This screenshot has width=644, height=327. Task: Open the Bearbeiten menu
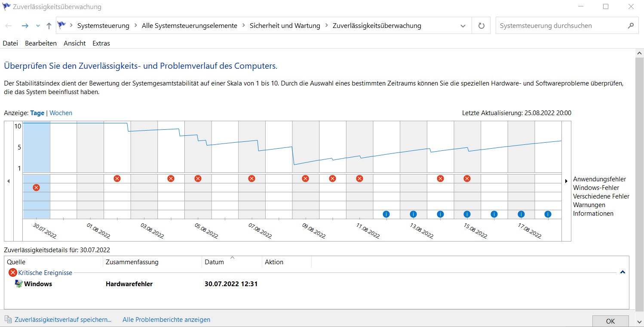point(41,43)
